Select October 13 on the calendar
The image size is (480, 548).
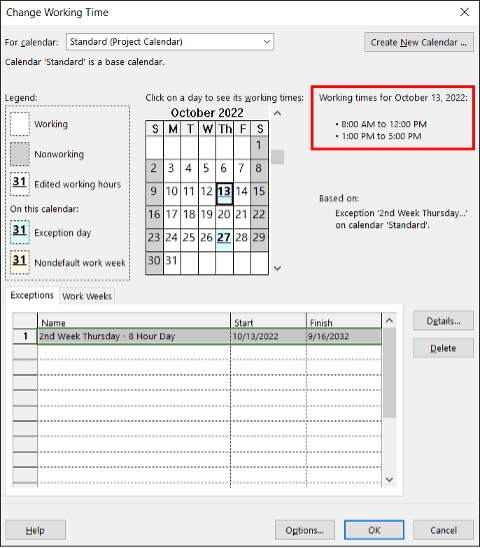coord(224,193)
